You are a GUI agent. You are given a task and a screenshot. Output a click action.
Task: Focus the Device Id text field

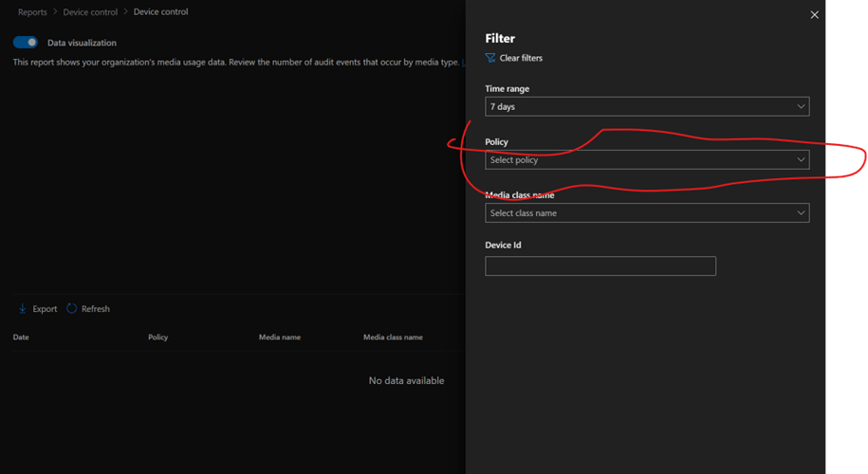point(600,266)
